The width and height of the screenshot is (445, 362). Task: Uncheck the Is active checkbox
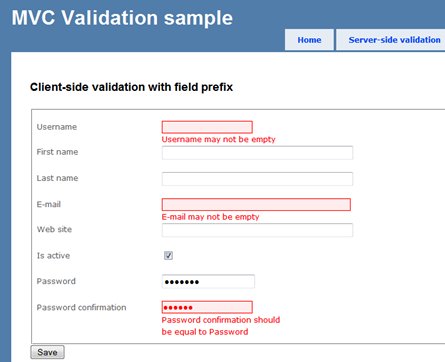tap(168, 256)
